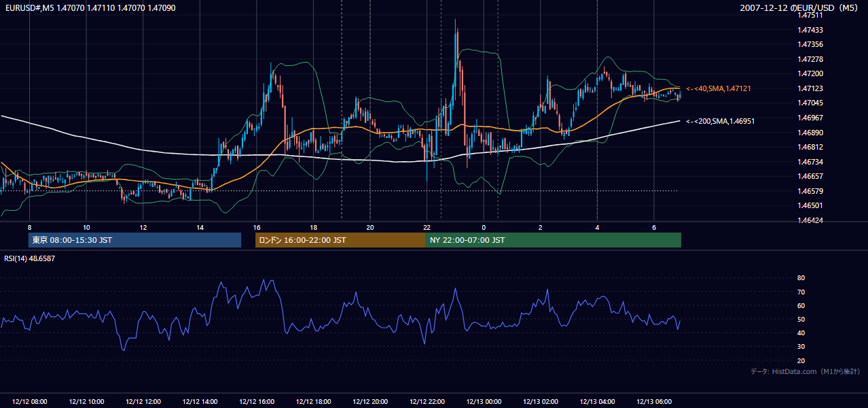Click hour label 22 below price chart

tap(427, 227)
